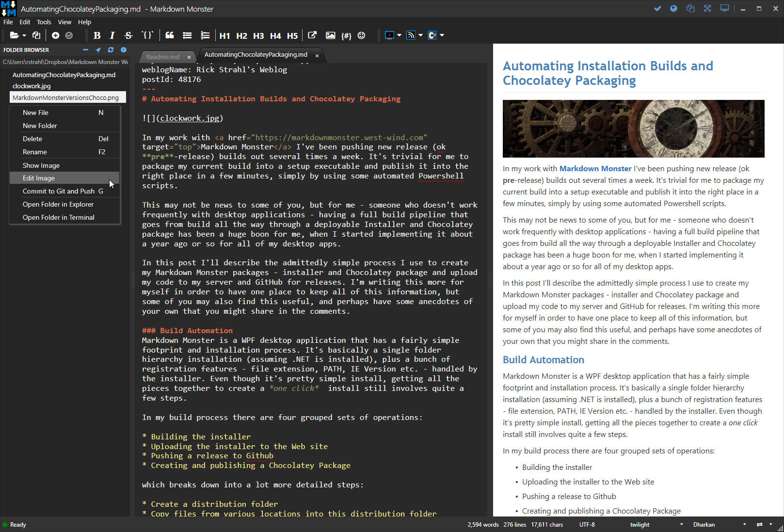Screen dimensions: 784x532
Task: Insert a block quote
Action: pos(170,35)
